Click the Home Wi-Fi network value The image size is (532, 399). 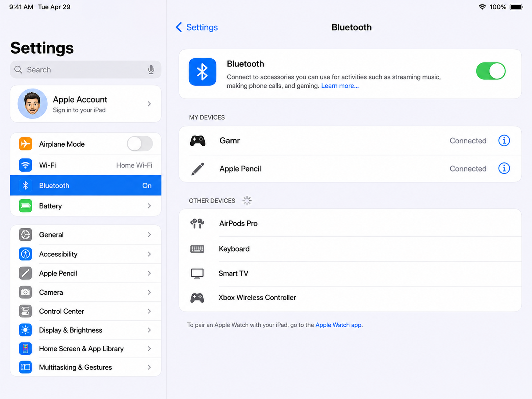[x=134, y=165]
